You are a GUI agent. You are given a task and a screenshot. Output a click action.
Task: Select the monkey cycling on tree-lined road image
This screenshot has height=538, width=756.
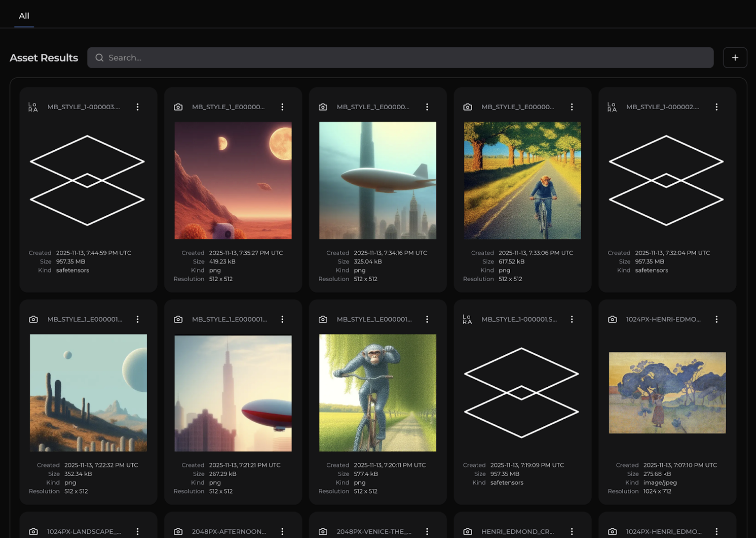pos(522,180)
